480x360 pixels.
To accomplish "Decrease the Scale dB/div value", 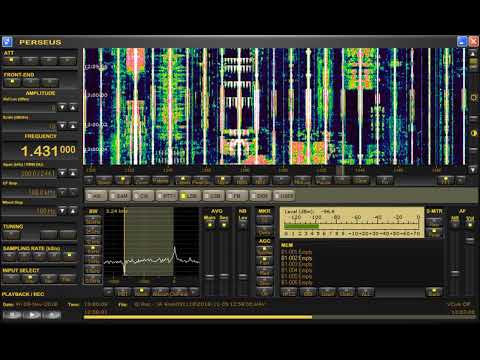I will tap(62, 126).
